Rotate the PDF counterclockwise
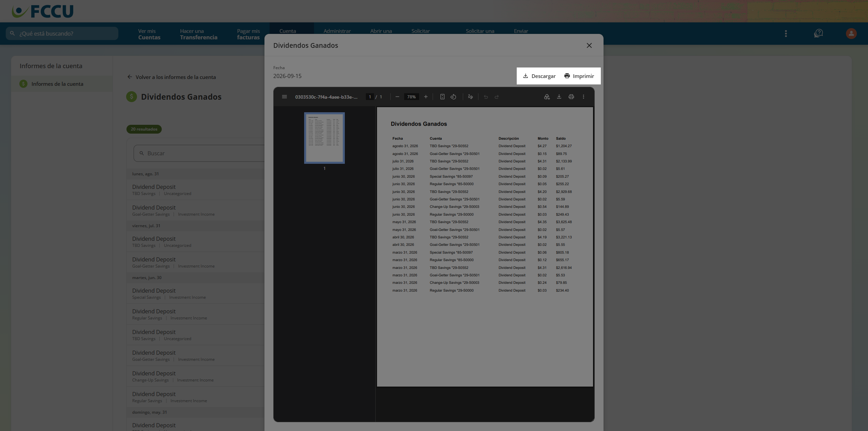 point(453,97)
